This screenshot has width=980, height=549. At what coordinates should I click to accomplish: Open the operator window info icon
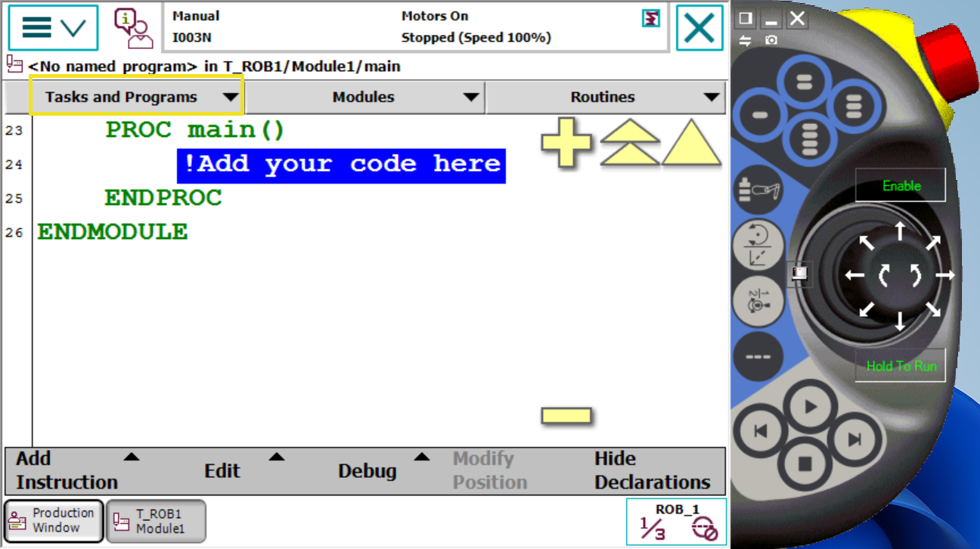coord(133,28)
